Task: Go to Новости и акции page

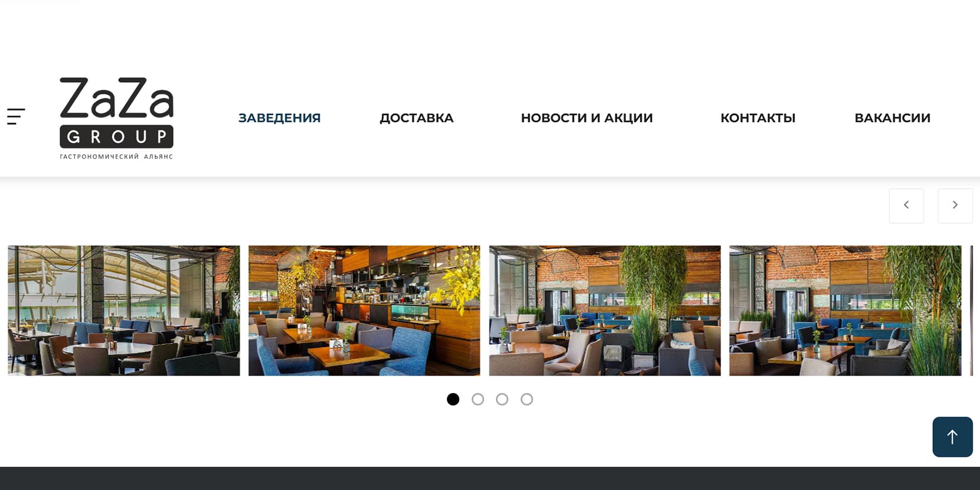Action: (x=587, y=118)
